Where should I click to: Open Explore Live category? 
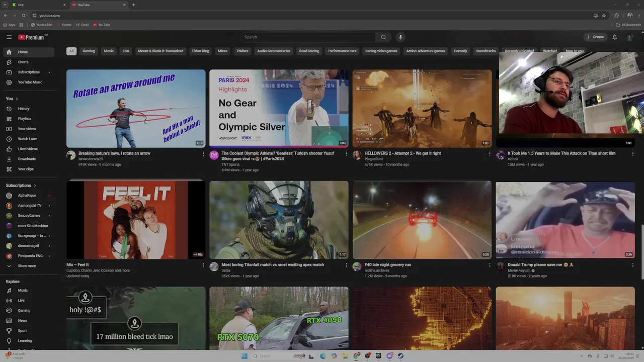tap(30, 300)
